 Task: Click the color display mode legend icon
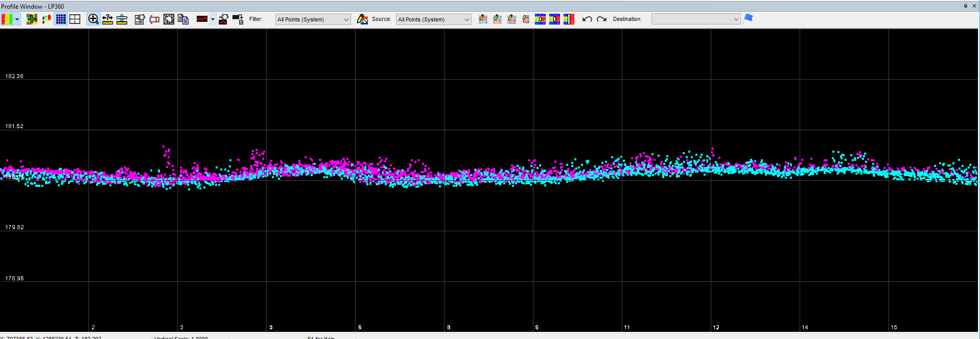point(7,19)
